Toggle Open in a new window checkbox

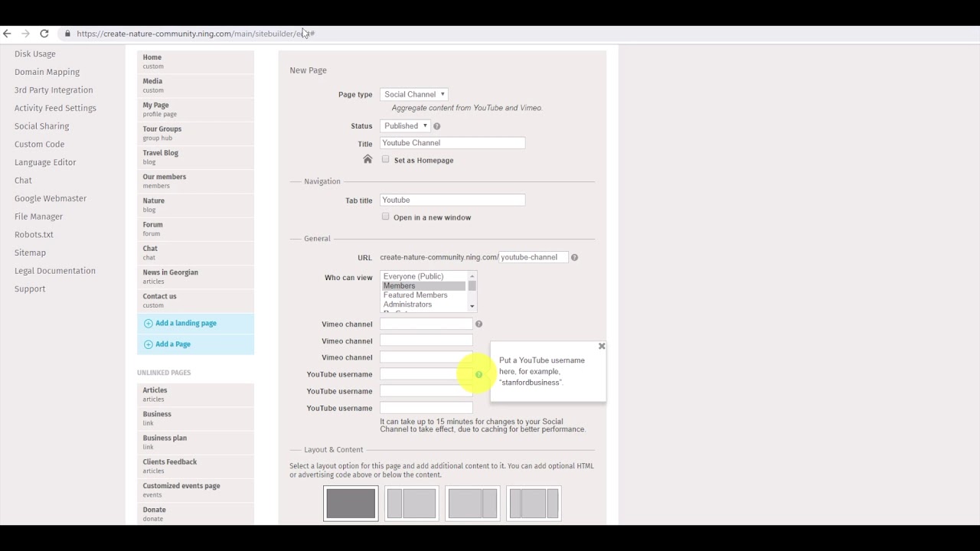[x=385, y=217]
